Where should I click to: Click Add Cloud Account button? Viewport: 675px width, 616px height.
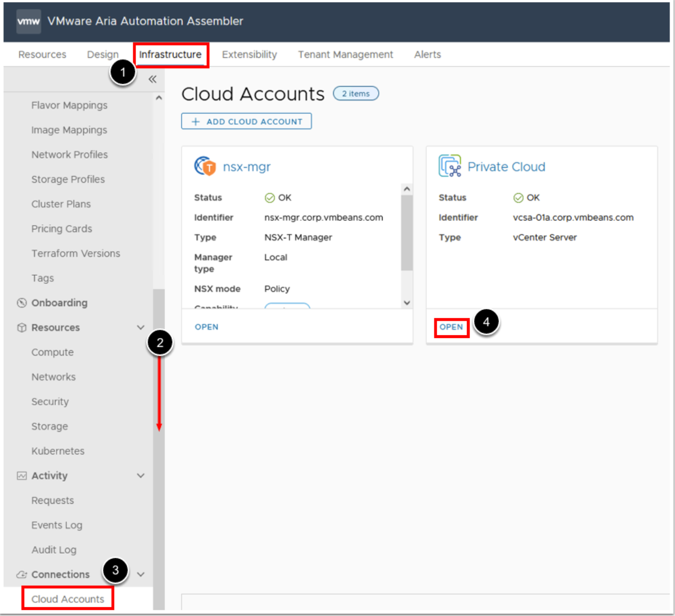pos(247,121)
